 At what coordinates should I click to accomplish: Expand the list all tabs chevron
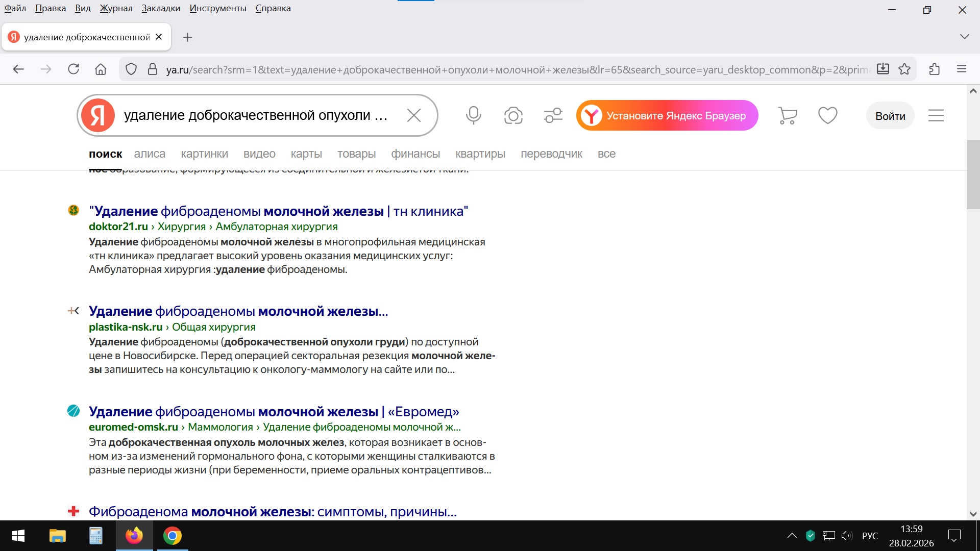(964, 37)
